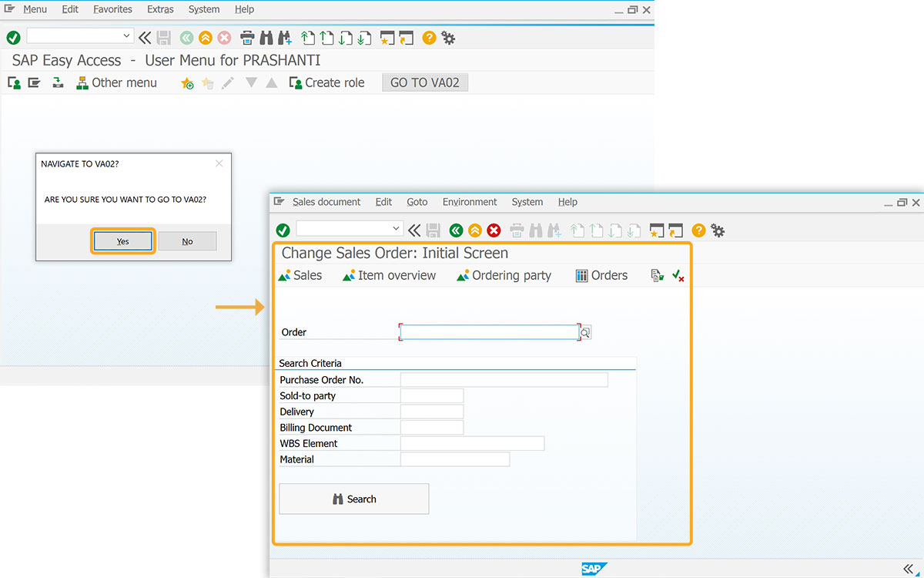Screen dimensions: 924x578
Task: Open Menu item in Easy Access menu bar
Action: [x=35, y=9]
